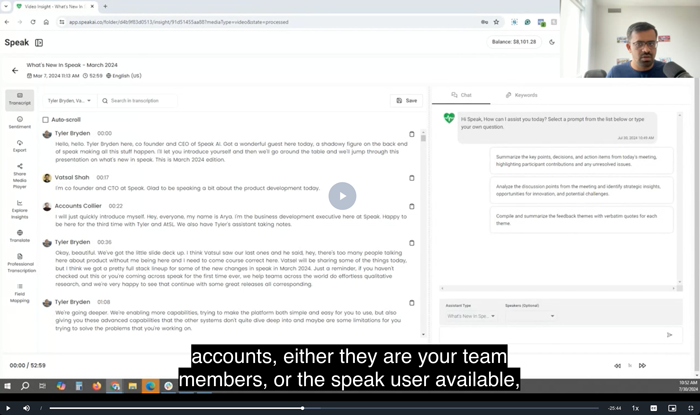
Task: Open the Assistant Type dropdown
Action: point(471,316)
